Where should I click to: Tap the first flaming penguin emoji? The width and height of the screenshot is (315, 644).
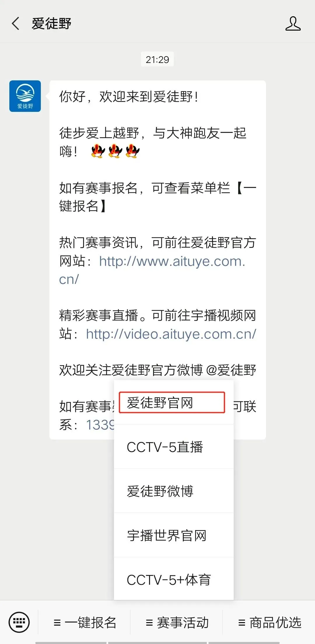pyautogui.click(x=98, y=151)
